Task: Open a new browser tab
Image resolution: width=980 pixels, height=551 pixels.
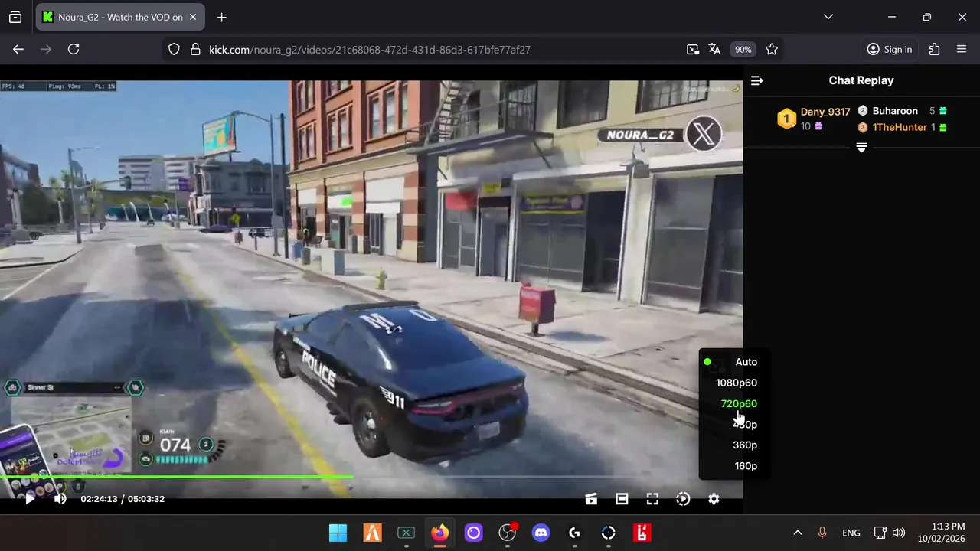Action: click(221, 17)
